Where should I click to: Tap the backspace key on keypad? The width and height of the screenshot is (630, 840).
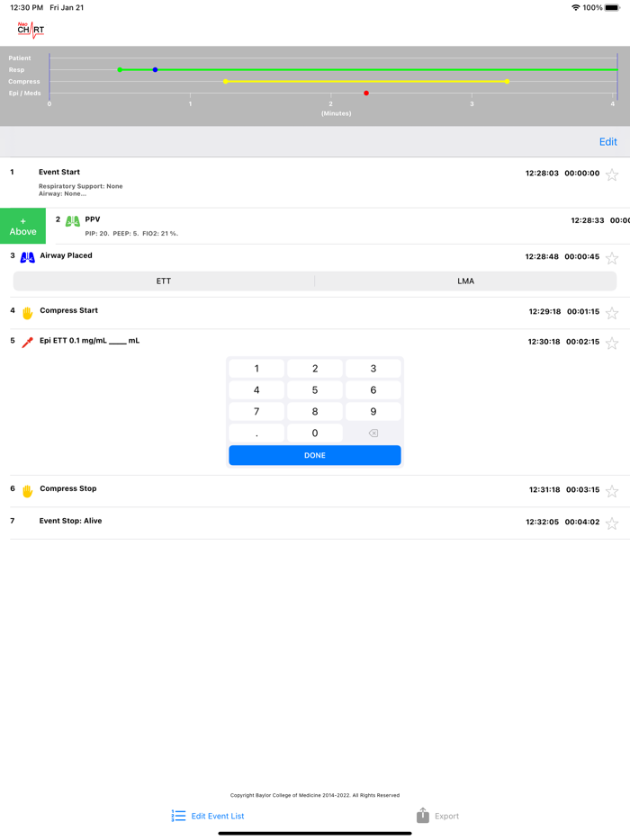pos(373,433)
